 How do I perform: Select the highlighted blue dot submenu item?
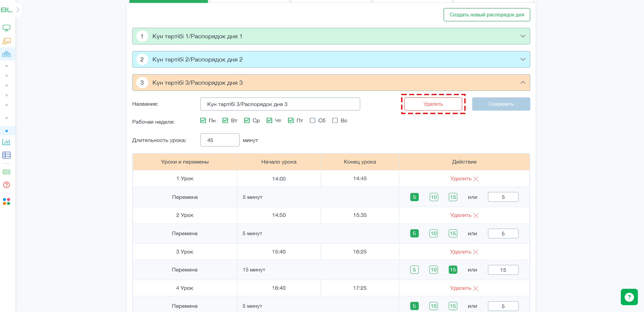pyautogui.click(x=7, y=131)
